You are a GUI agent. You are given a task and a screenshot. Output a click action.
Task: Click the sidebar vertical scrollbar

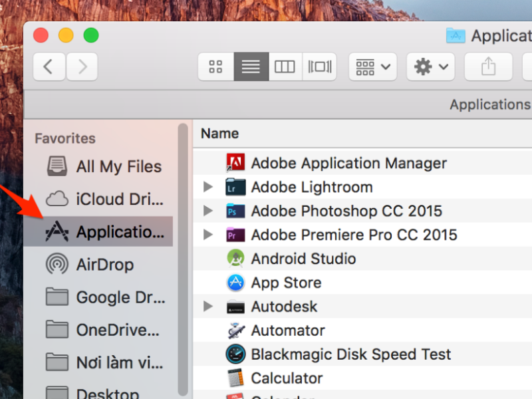tap(183, 259)
